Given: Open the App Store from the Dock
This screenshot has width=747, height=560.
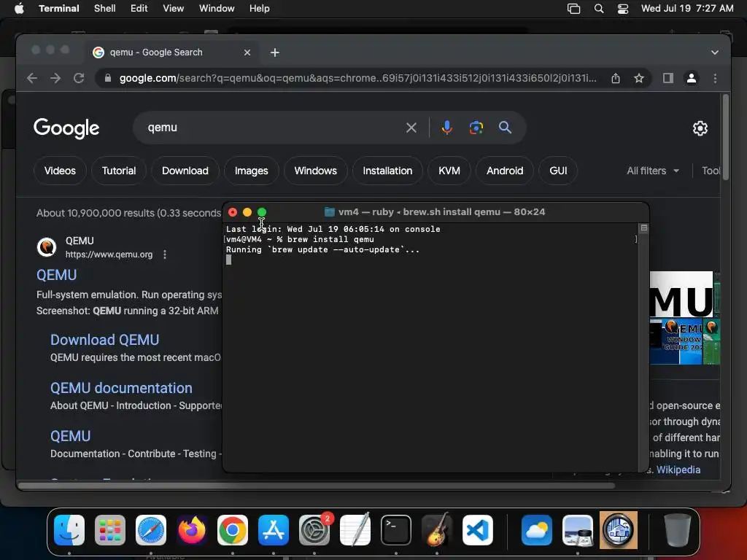Looking at the screenshot, I should [x=274, y=530].
